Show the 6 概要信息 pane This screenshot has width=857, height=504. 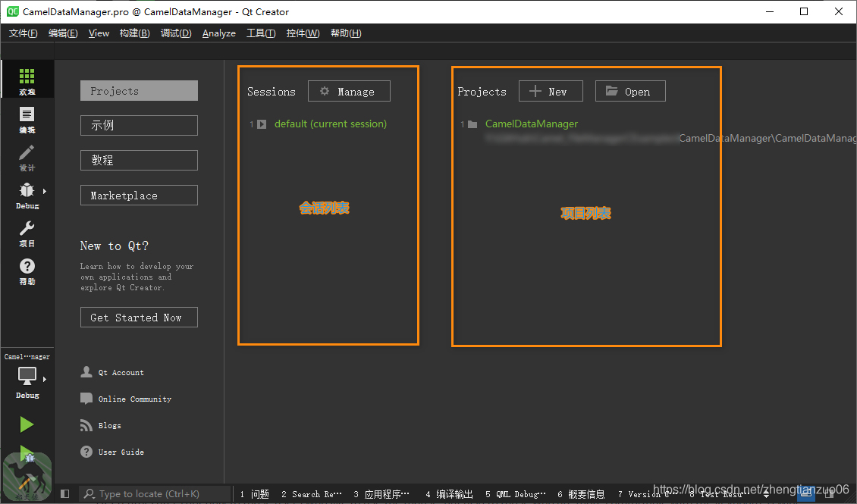tap(581, 494)
